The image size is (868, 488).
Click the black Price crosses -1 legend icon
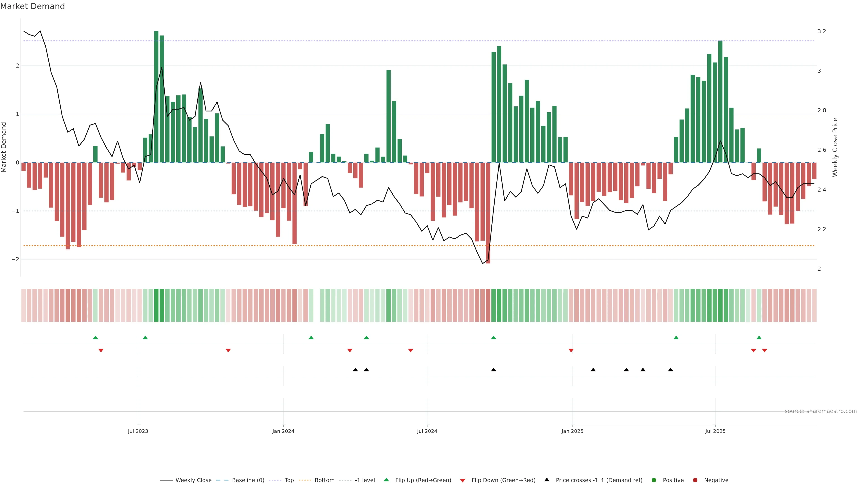click(547, 480)
